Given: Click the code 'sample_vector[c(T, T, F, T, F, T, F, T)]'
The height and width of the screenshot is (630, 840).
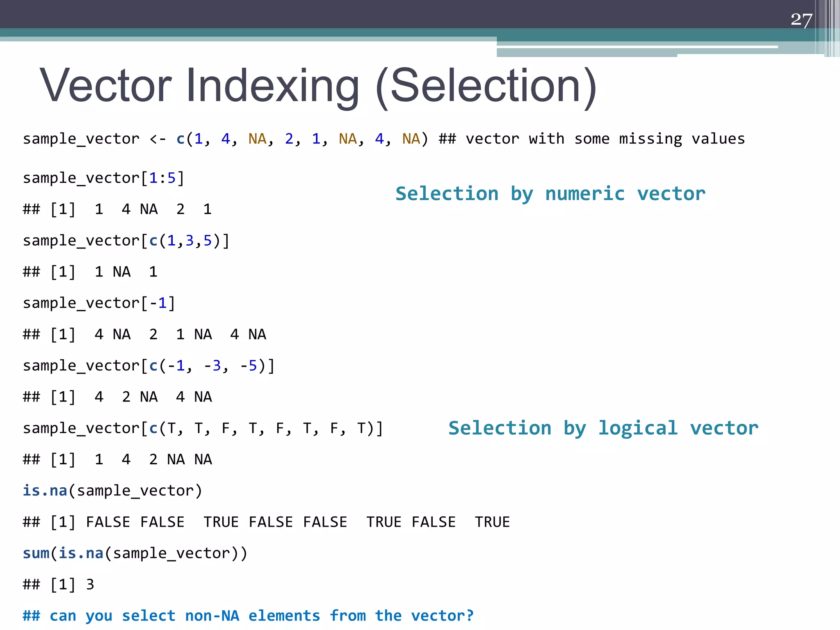Looking at the screenshot, I should 203,429.
